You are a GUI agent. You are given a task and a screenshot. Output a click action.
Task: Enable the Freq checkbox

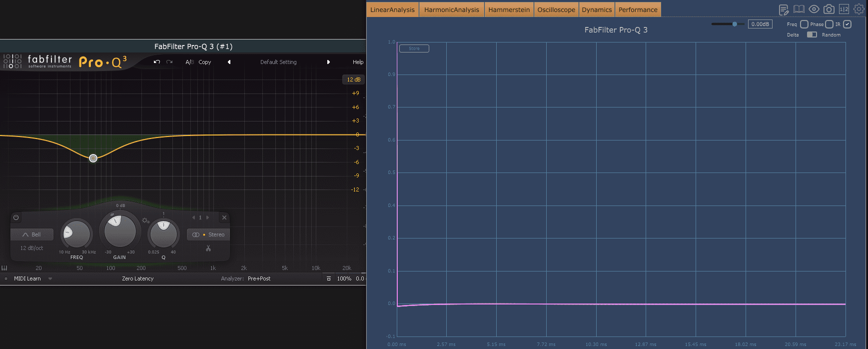[804, 24]
